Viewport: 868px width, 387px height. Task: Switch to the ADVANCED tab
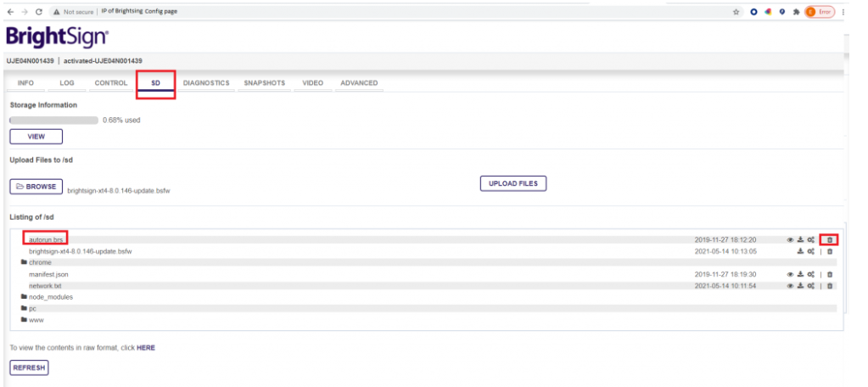[359, 83]
